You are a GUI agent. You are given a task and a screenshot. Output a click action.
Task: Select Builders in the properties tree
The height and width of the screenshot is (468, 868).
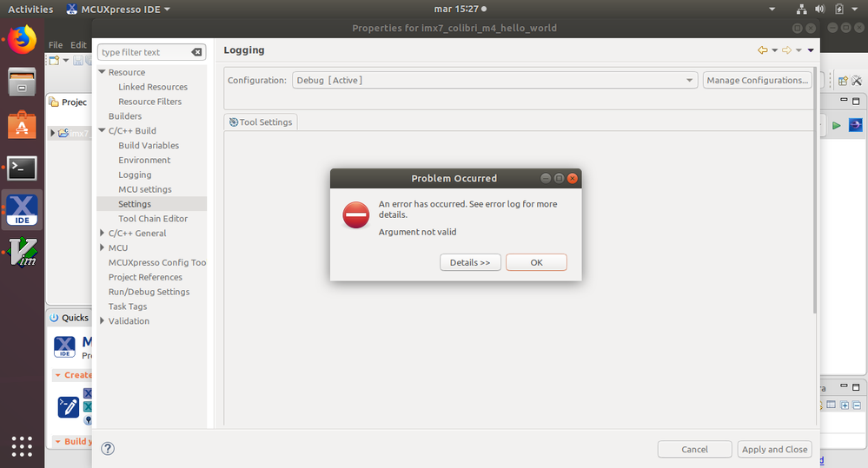[x=125, y=116]
